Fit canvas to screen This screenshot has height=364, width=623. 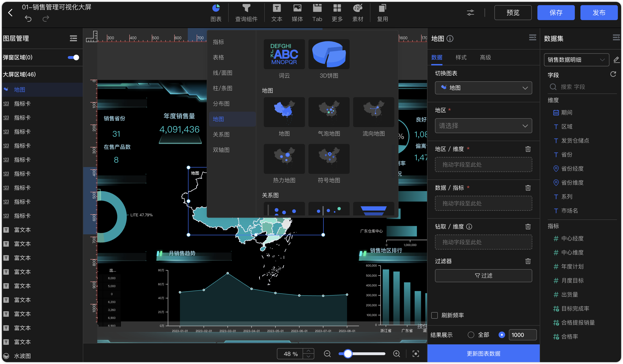[416, 354]
